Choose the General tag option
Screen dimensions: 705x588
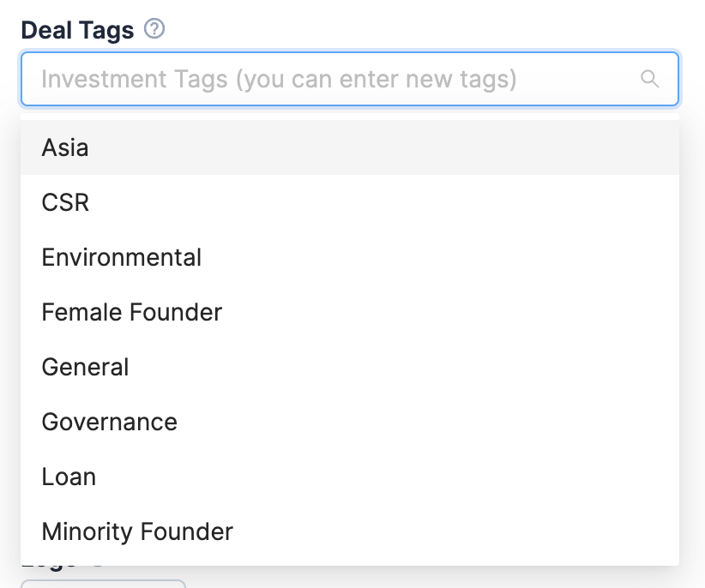[x=85, y=368]
